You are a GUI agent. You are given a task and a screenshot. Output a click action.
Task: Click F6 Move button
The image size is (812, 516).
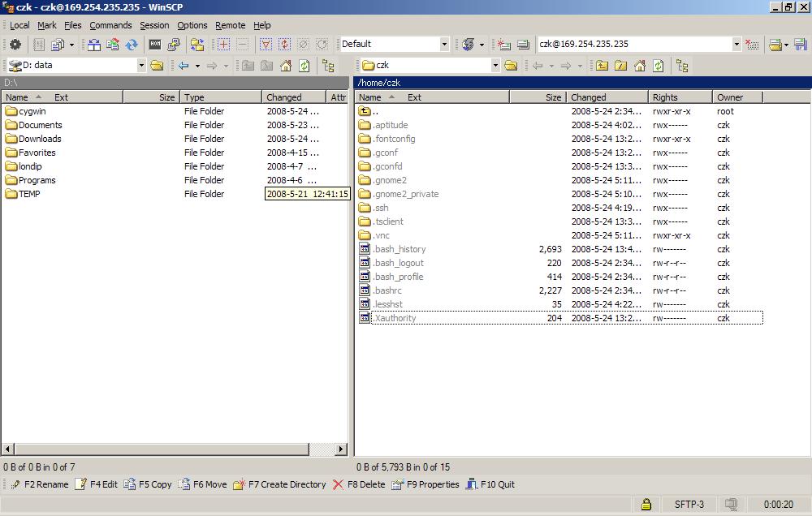[x=202, y=484]
